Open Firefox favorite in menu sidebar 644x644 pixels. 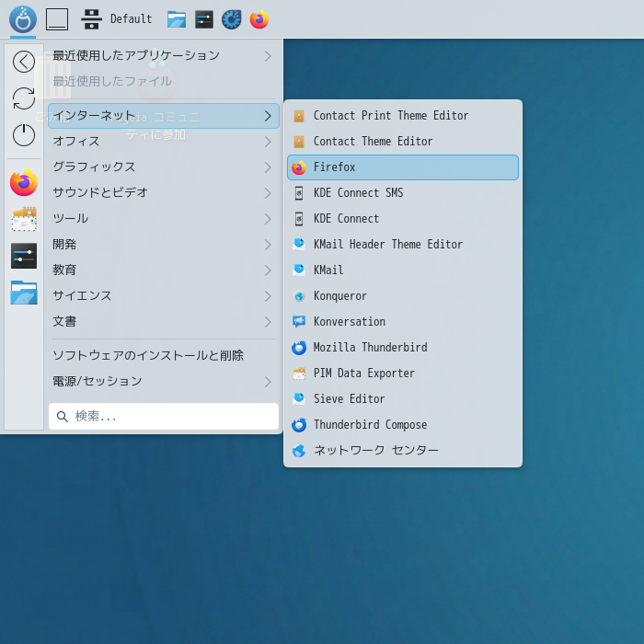(x=24, y=182)
